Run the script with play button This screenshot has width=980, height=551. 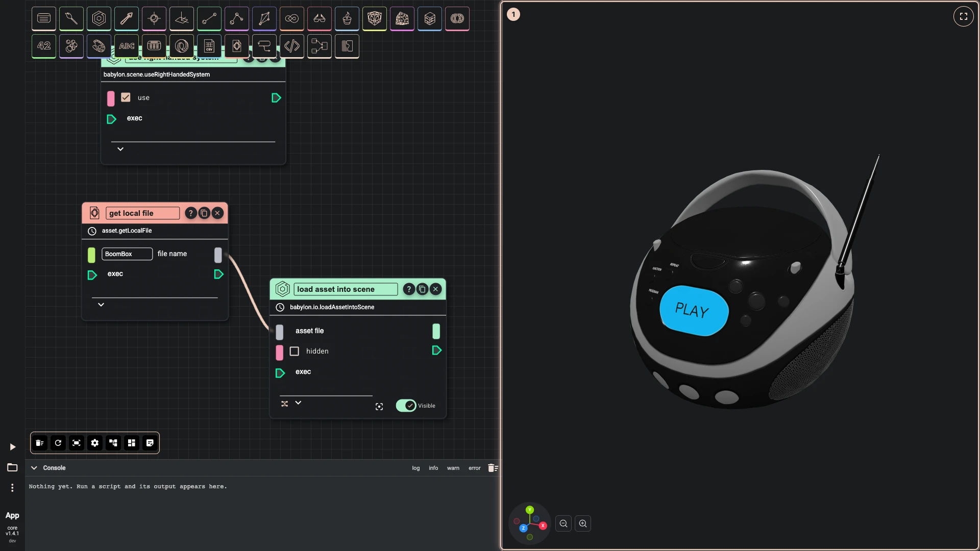pos(13,447)
